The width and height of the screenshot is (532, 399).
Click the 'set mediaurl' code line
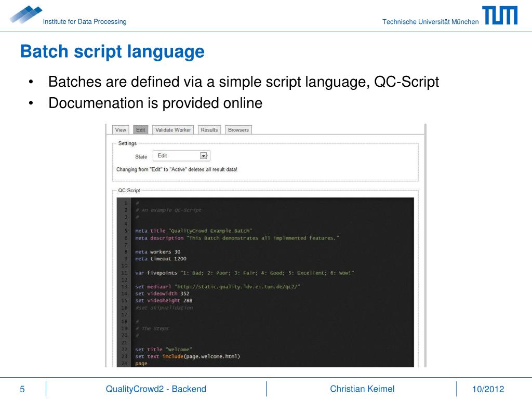coord(218,287)
